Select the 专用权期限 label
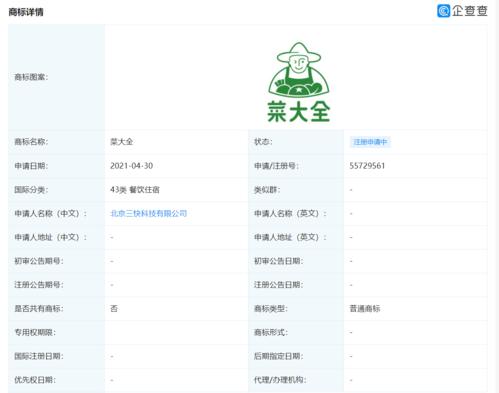This screenshot has height=393, width=499. point(35,332)
